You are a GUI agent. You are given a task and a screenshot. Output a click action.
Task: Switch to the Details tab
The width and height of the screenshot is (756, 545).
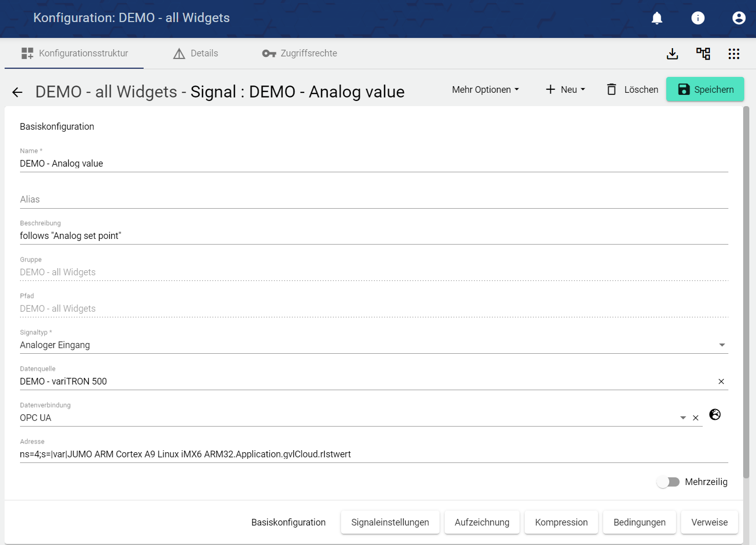pyautogui.click(x=196, y=53)
